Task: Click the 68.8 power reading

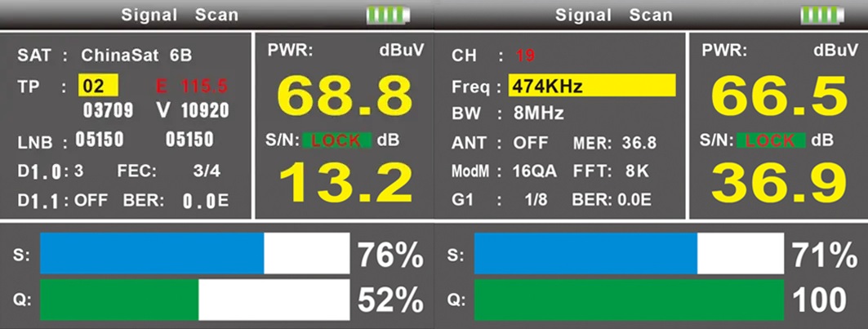Action: click(x=338, y=96)
